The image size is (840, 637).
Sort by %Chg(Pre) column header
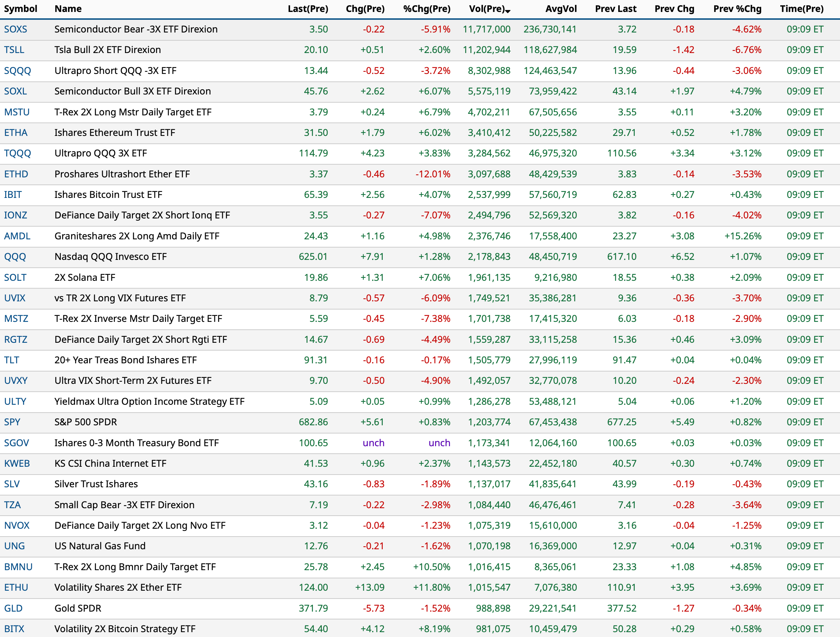point(426,9)
